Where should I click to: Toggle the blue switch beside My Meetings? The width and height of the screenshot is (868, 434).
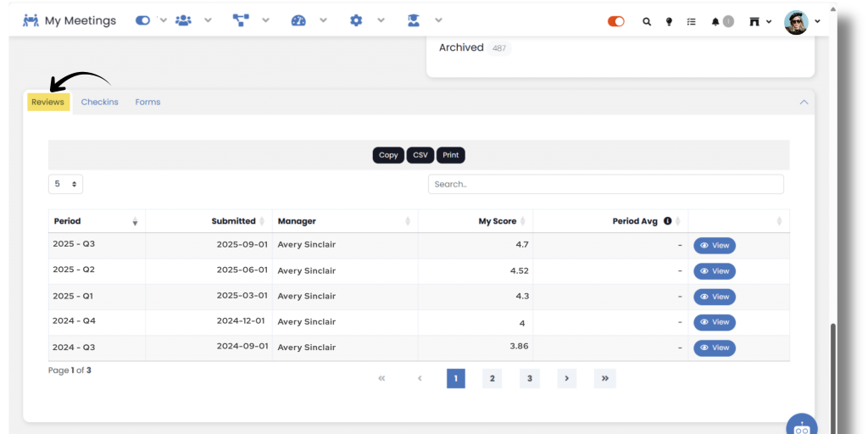tap(143, 20)
